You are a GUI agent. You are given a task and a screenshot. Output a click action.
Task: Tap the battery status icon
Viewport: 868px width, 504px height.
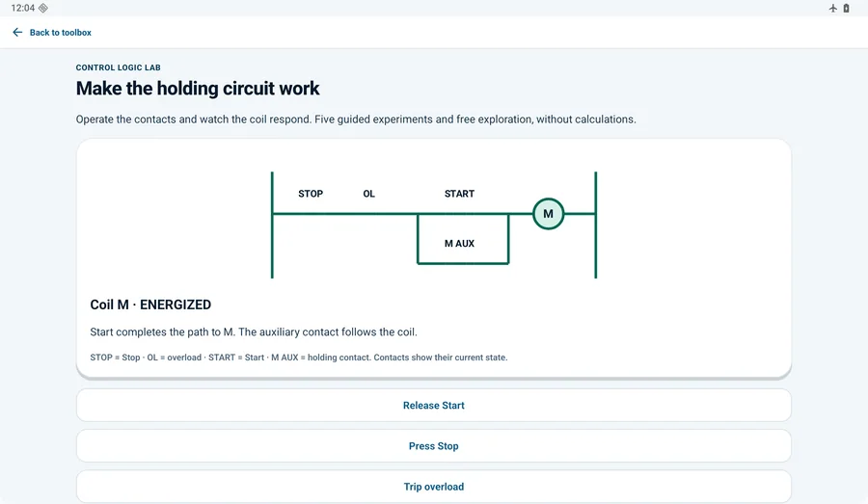pos(847,9)
